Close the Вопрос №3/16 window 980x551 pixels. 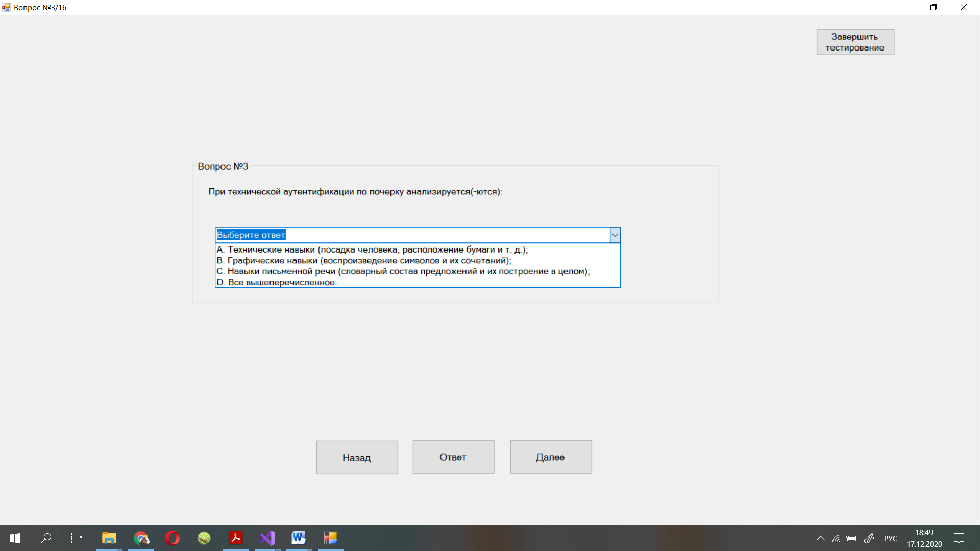[964, 7]
